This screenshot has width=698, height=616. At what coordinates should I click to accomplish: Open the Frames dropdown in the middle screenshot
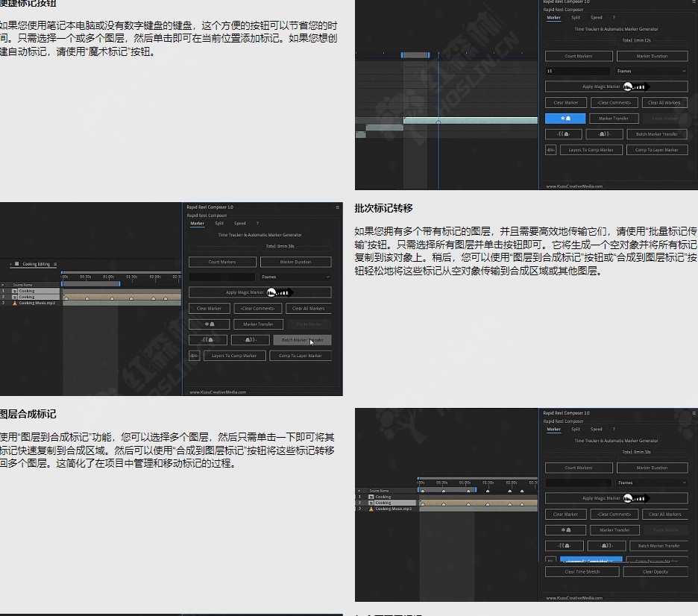(x=295, y=277)
